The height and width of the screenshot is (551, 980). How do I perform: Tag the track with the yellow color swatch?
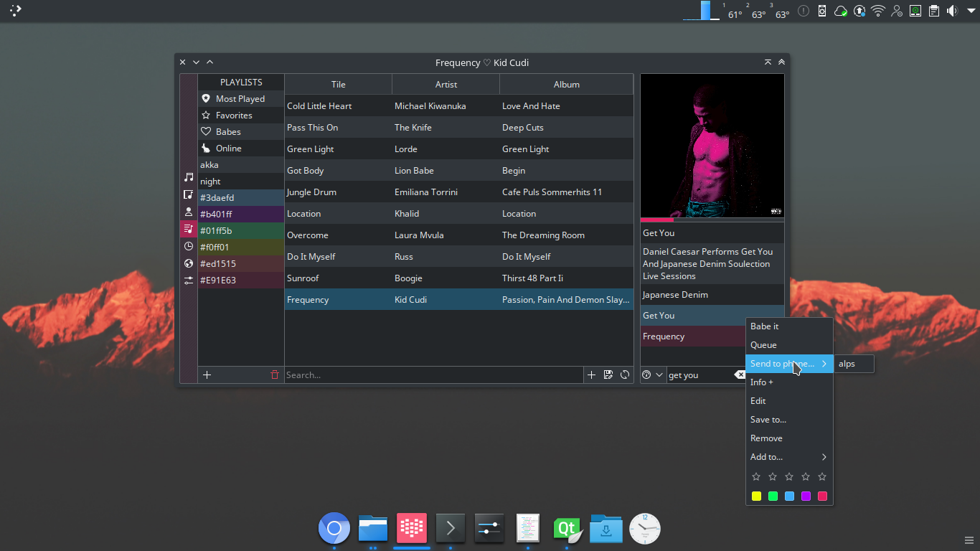pyautogui.click(x=756, y=496)
